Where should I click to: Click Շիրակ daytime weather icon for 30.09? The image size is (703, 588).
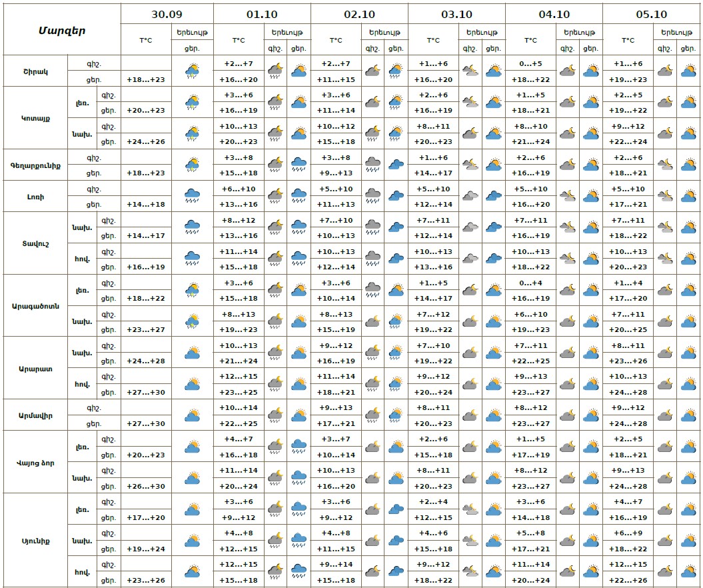(x=193, y=71)
